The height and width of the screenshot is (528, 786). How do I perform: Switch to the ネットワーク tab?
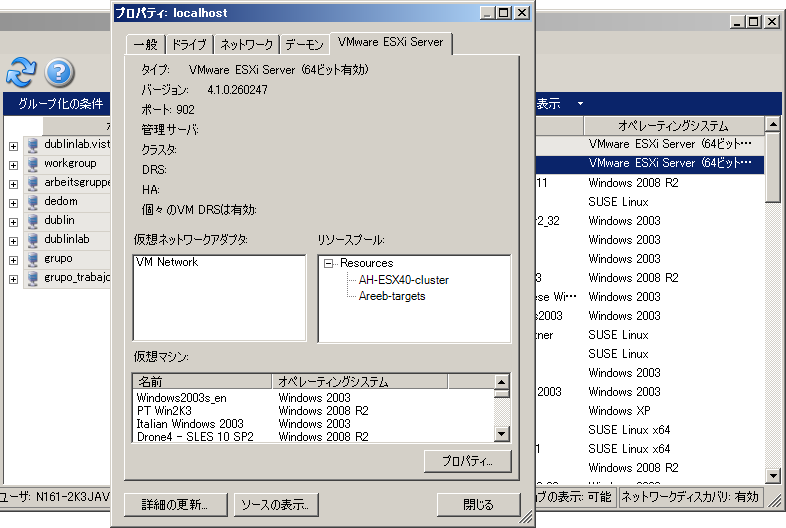pos(246,44)
